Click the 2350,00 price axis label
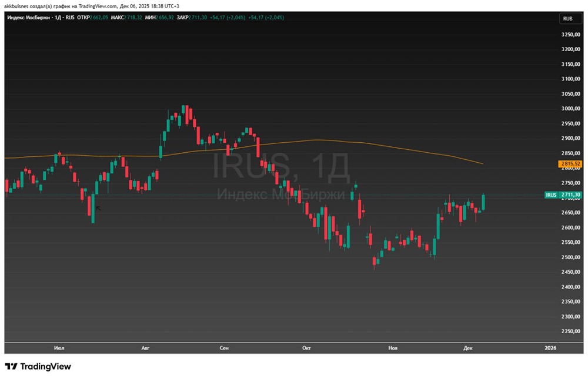 coord(570,301)
